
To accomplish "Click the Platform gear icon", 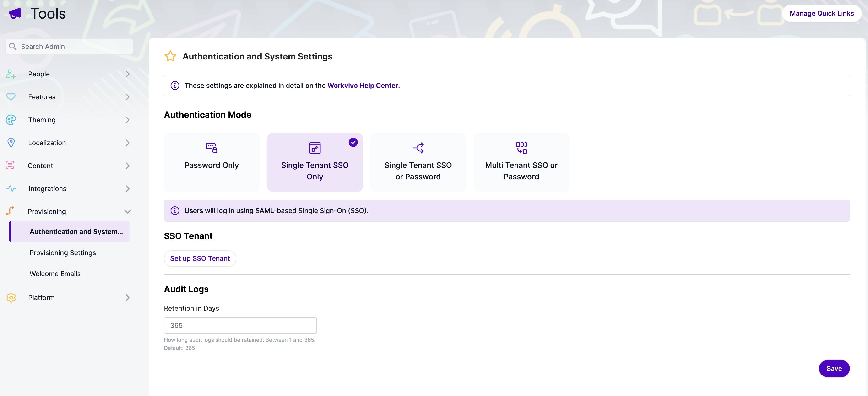I will click(11, 298).
